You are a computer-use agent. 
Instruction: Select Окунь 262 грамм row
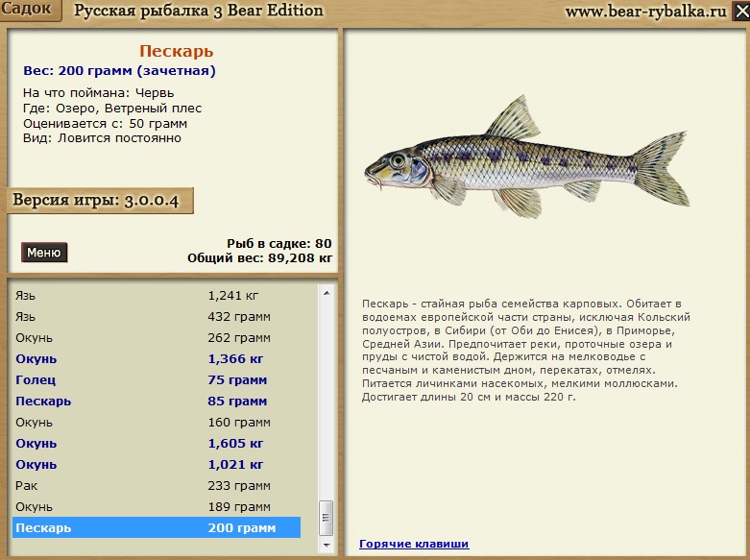pyautogui.click(x=157, y=338)
